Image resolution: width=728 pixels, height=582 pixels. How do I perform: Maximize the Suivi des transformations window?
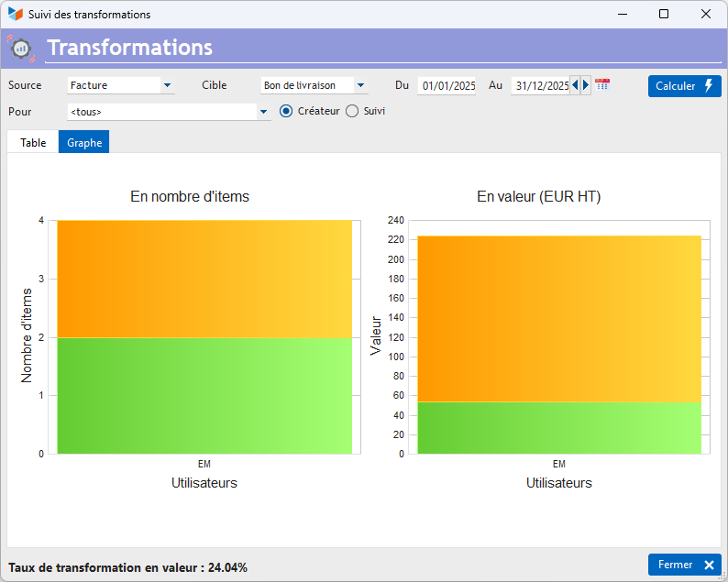664,14
